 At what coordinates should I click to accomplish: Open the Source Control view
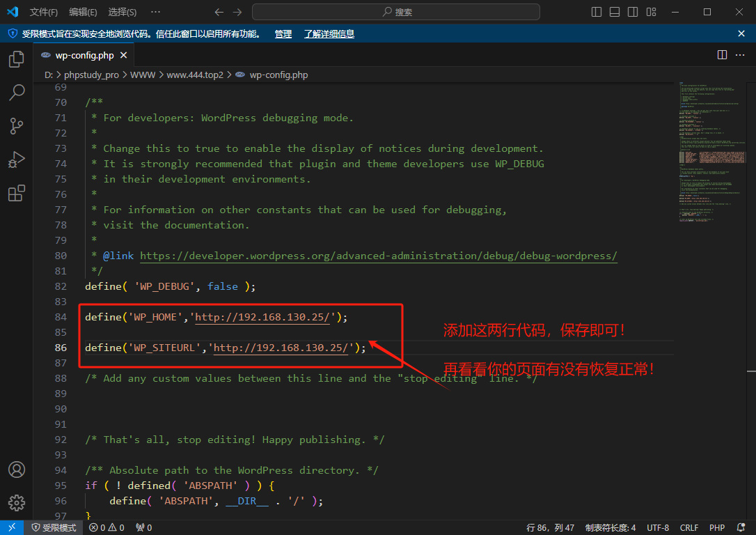pyautogui.click(x=16, y=126)
